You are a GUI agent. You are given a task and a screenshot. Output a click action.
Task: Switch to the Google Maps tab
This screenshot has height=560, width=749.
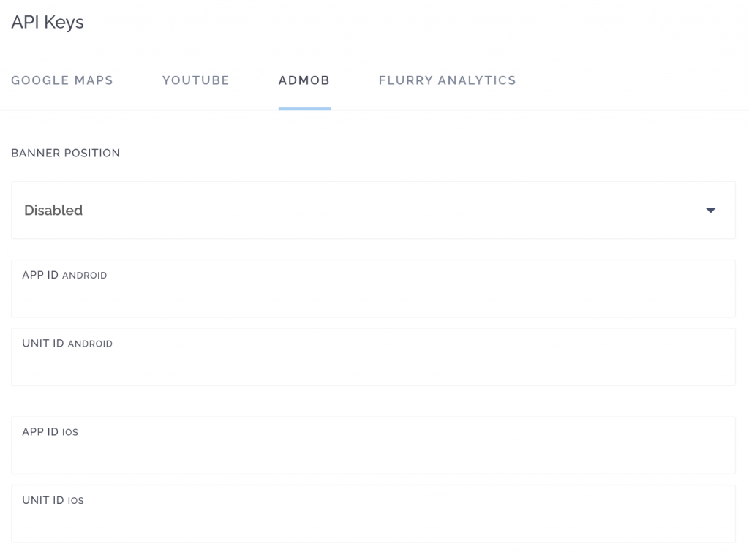click(x=62, y=80)
